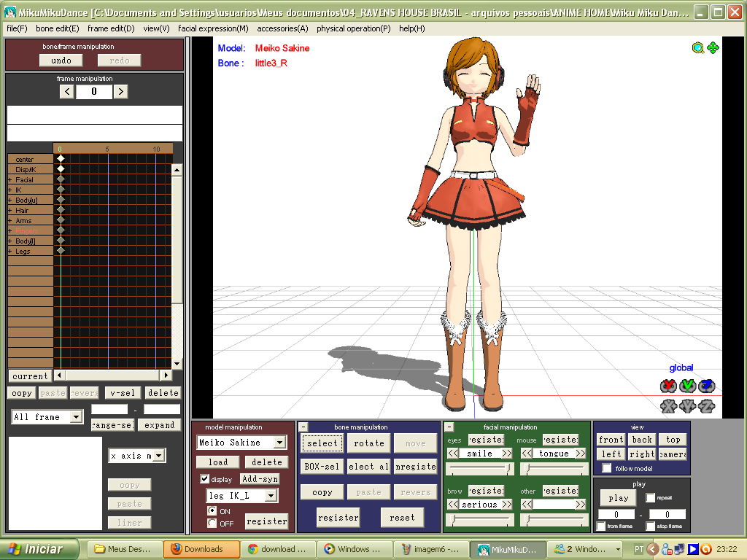Viewport: 747px width, 560px height.
Task: Click the global Z rotation icon
Action: pos(706,386)
